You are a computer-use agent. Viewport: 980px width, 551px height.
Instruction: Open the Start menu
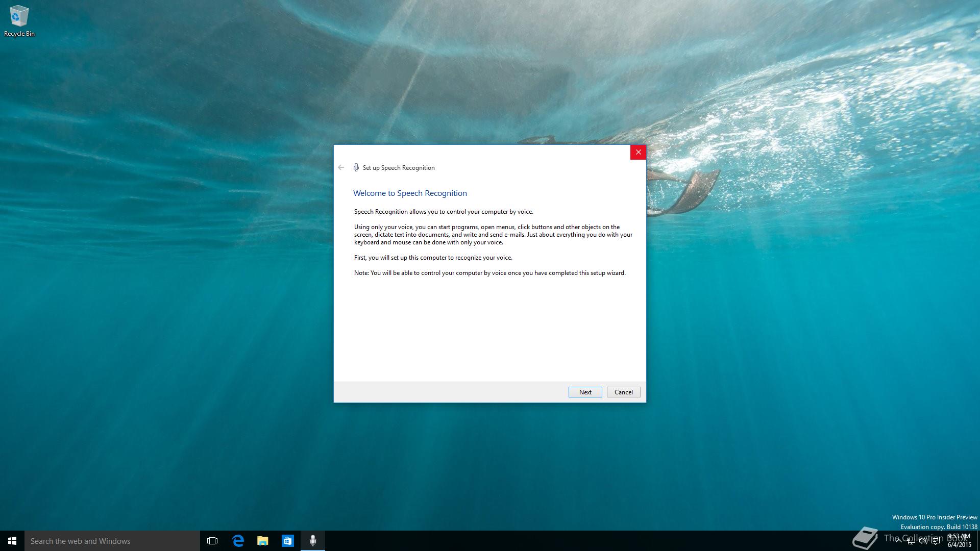(12, 541)
